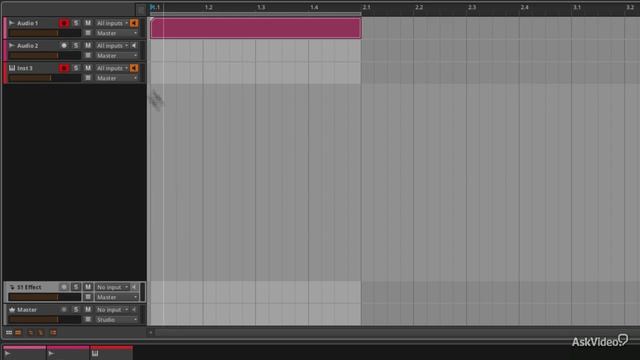Select the second audio track tab in bottom panel
Screen dimensions: 640x360
click(x=68, y=353)
